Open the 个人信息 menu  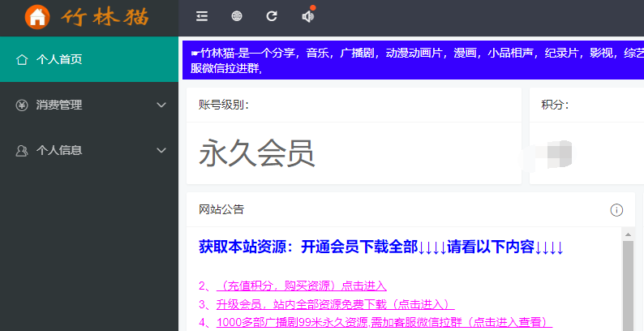tap(89, 150)
